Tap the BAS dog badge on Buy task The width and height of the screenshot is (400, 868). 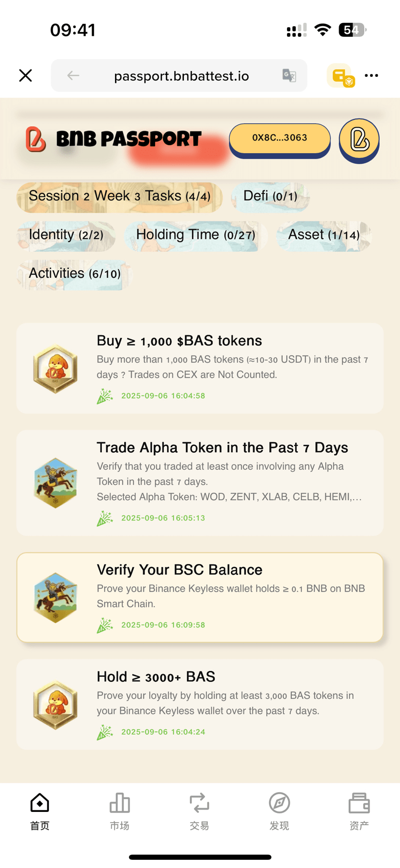[56, 368]
